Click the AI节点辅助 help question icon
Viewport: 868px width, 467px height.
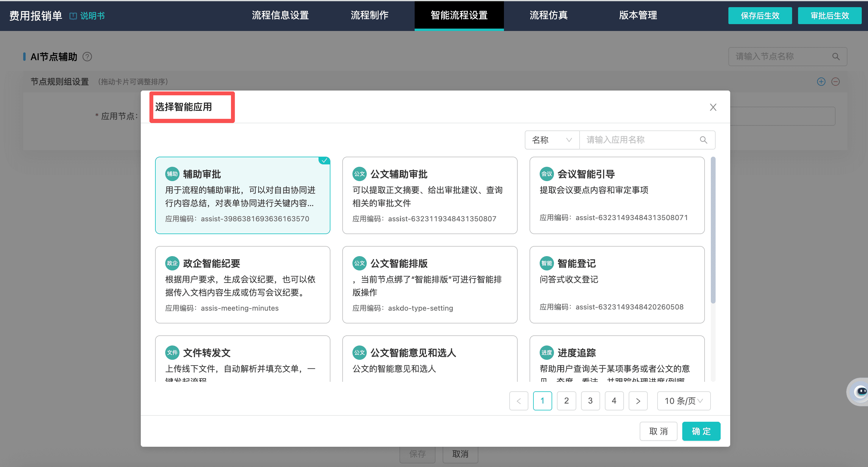87,57
